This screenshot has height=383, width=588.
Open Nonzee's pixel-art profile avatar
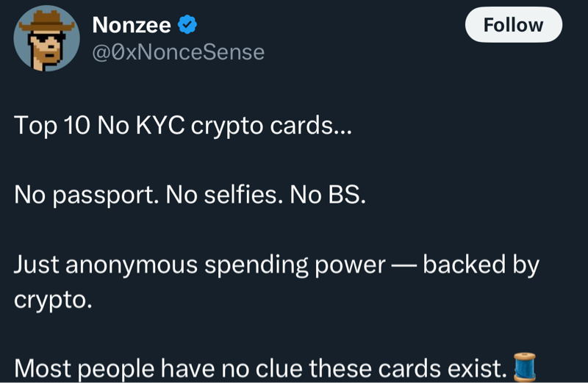pyautogui.click(x=46, y=38)
